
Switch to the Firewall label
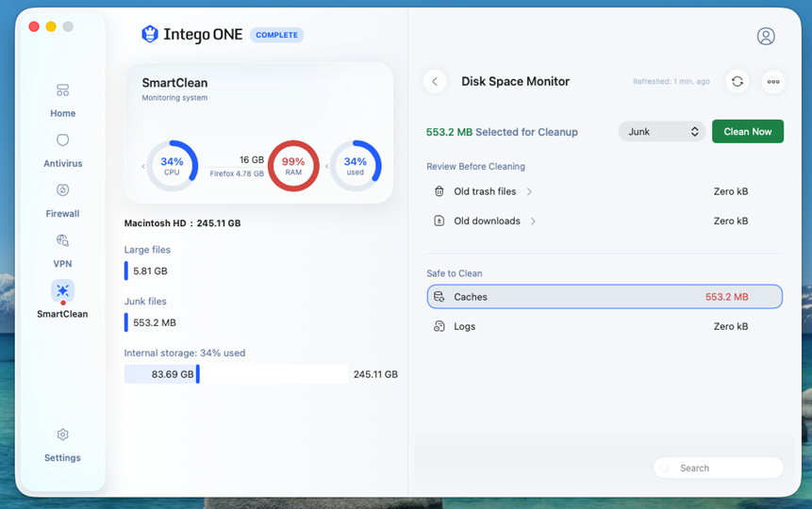click(62, 214)
